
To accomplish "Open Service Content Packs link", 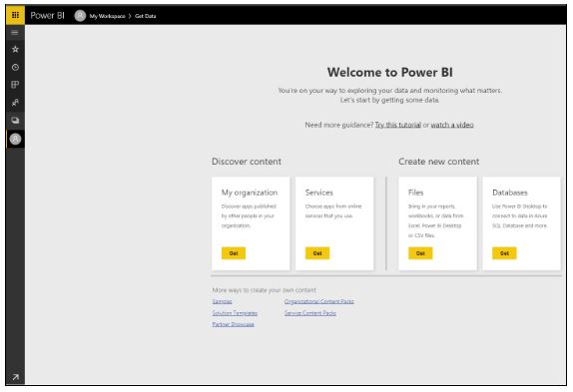I will tap(310, 313).
